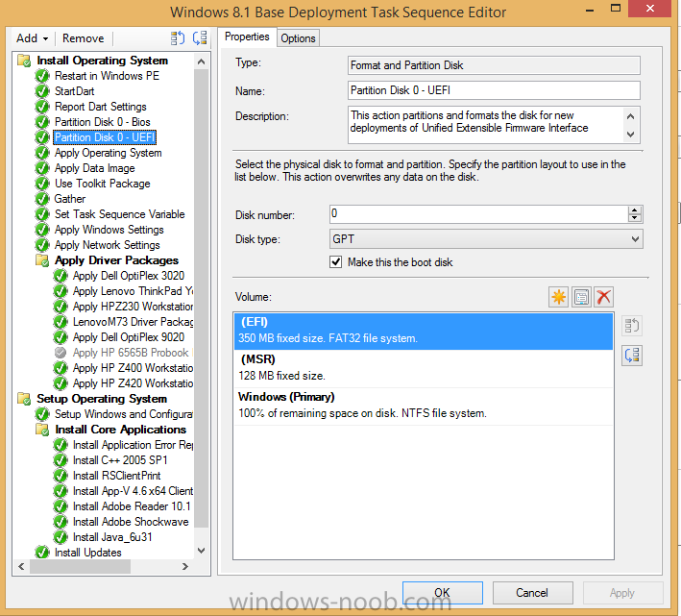Click into the Disk number field

[478, 213]
